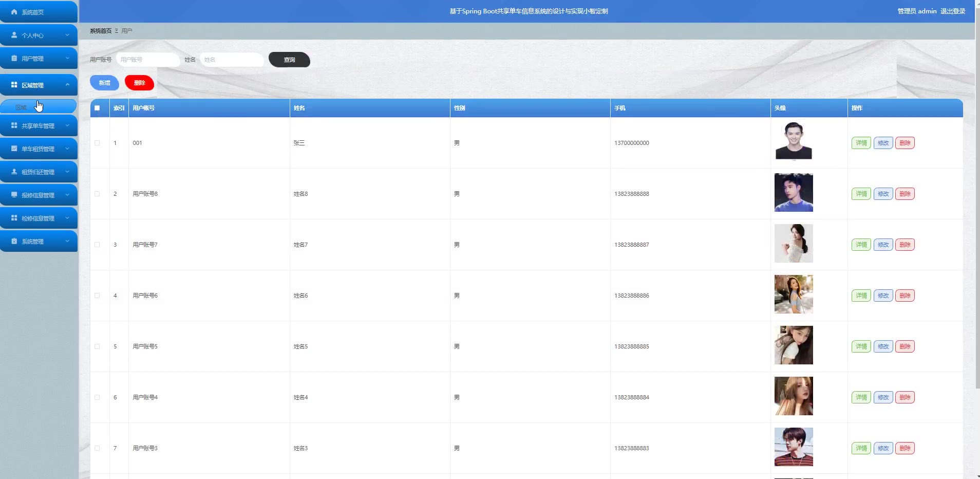Image resolution: width=980 pixels, height=479 pixels.
Task: Click avatar thumbnail of 用户账号6
Action: coord(794,294)
